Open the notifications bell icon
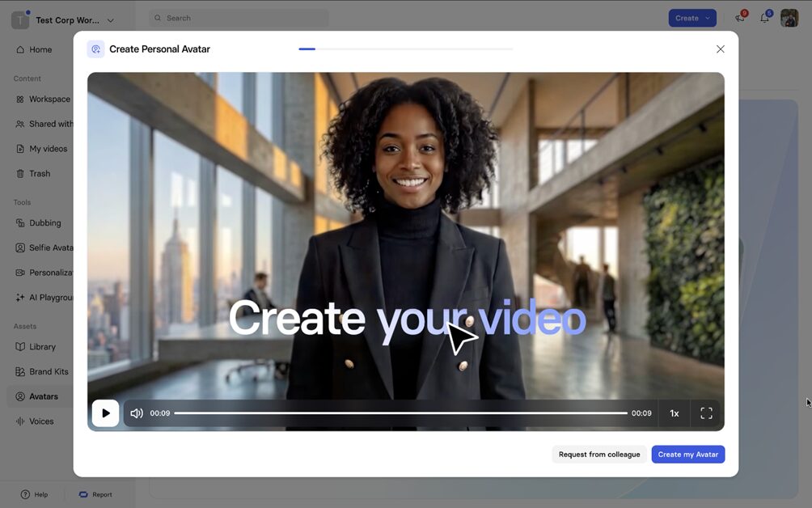 [764, 18]
